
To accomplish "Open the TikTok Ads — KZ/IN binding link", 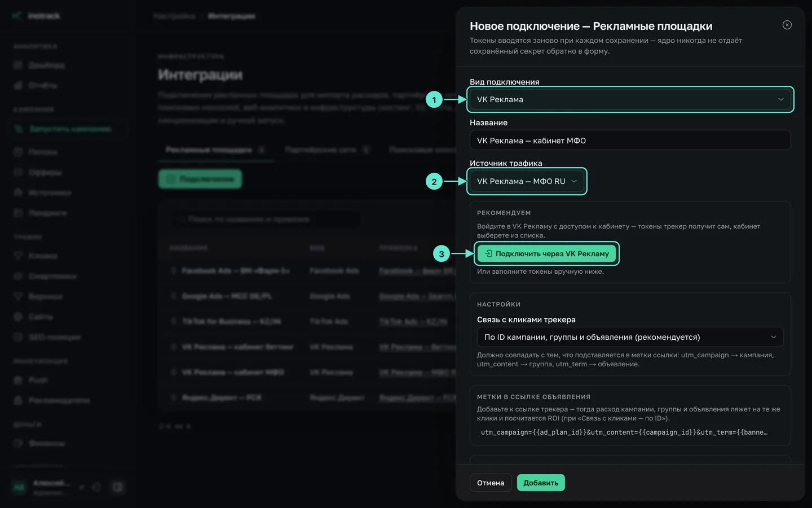I will 413,321.
